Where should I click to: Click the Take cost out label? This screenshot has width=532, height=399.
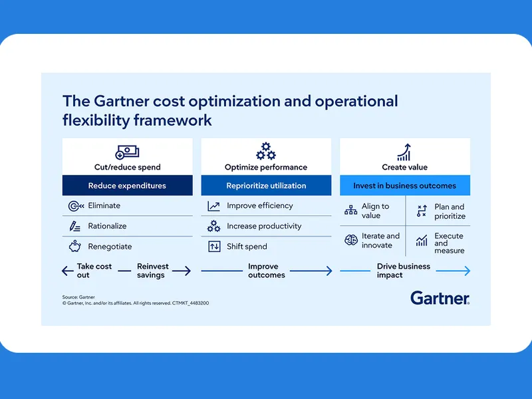point(94,271)
